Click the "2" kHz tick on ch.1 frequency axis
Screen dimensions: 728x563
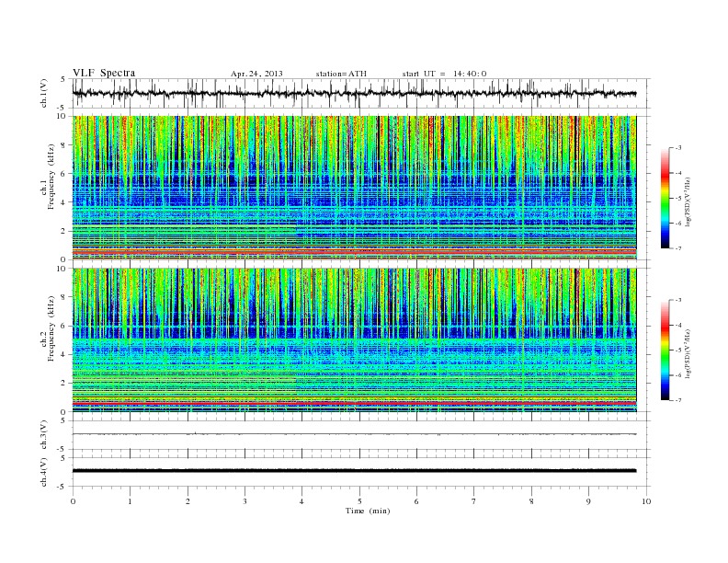(x=63, y=231)
